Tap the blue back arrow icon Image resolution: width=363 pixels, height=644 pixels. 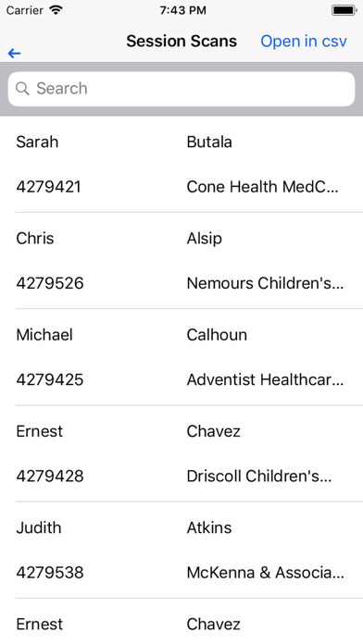click(x=15, y=54)
